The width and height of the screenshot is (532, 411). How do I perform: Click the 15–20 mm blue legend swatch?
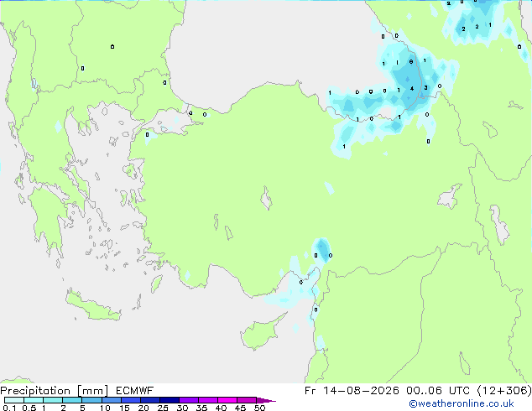(131, 400)
